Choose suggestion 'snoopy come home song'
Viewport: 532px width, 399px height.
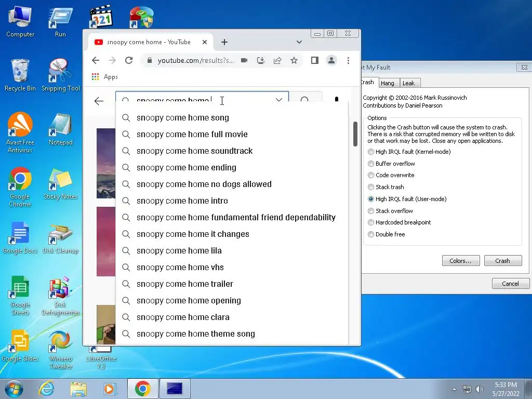pos(232,118)
